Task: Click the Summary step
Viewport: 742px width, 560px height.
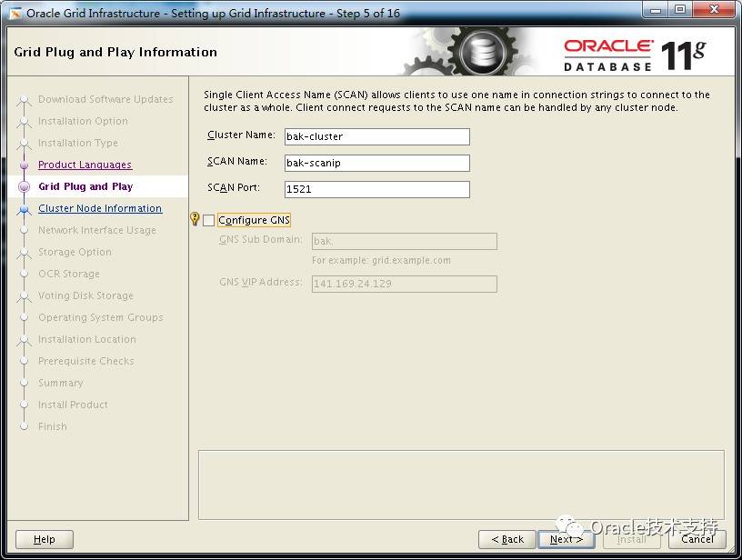Action: pos(61,383)
